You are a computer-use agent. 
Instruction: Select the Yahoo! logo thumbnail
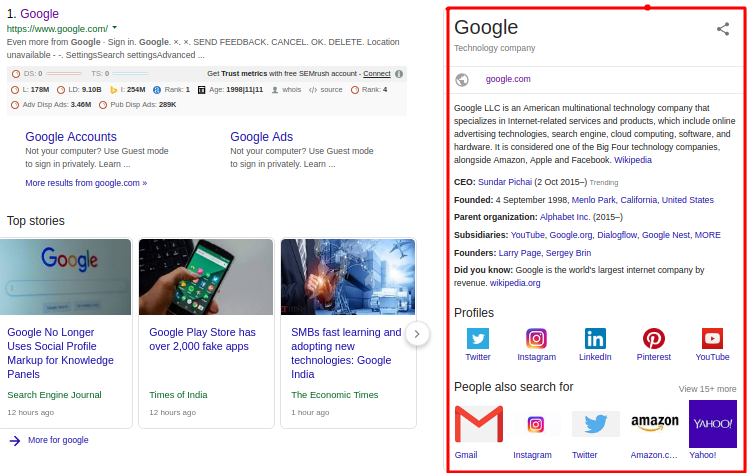[712, 424]
